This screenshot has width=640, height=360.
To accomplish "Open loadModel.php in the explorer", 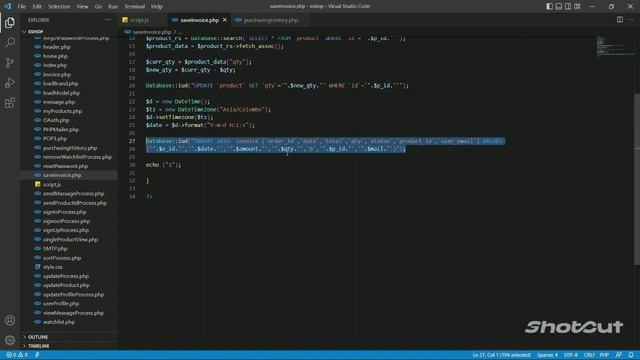I will [x=61, y=93].
